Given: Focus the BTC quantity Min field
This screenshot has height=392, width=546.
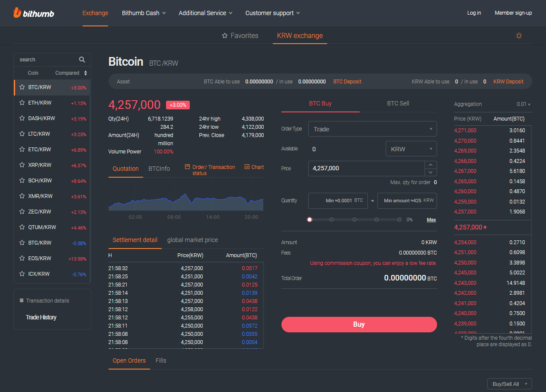Looking at the screenshot, I should pyautogui.click(x=338, y=201).
